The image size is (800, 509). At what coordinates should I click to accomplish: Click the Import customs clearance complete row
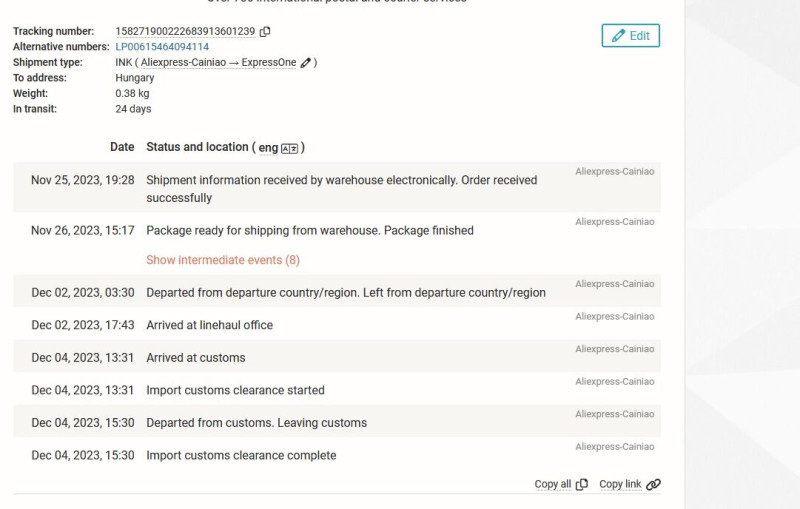[337, 454]
